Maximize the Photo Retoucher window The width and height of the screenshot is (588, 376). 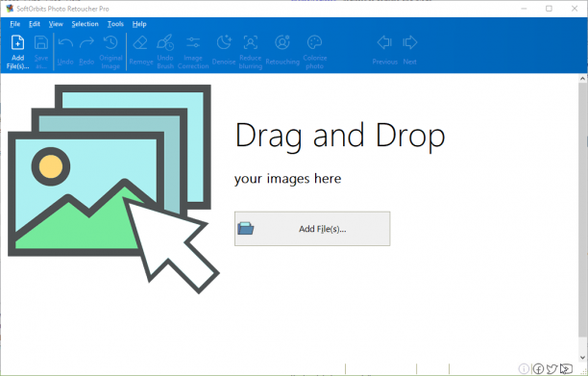pos(549,9)
